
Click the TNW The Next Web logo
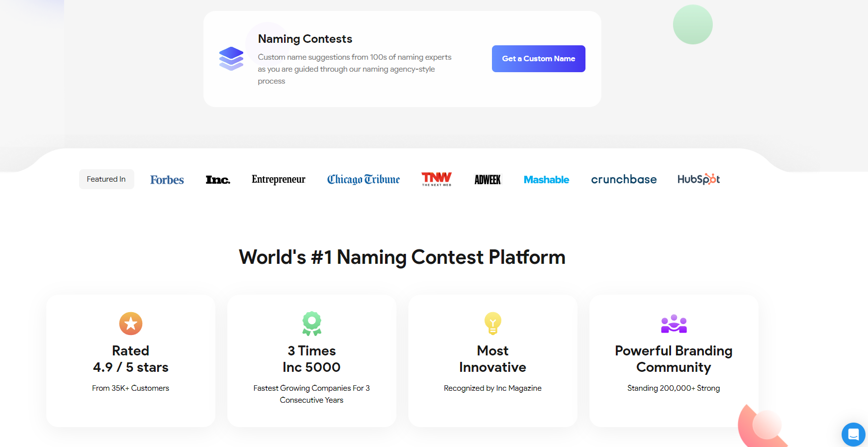coord(437,179)
